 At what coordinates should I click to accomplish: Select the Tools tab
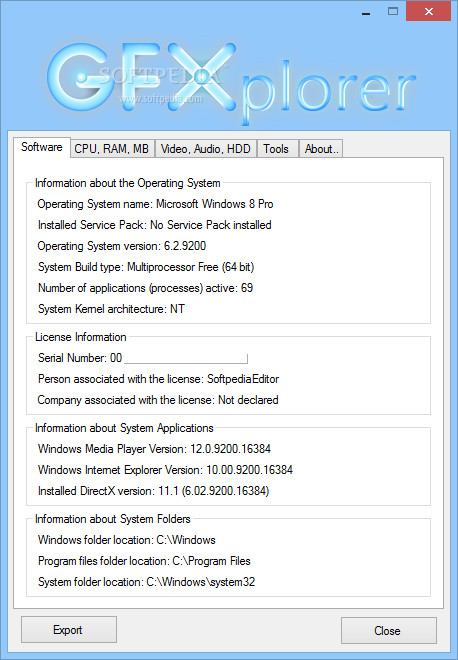point(277,149)
